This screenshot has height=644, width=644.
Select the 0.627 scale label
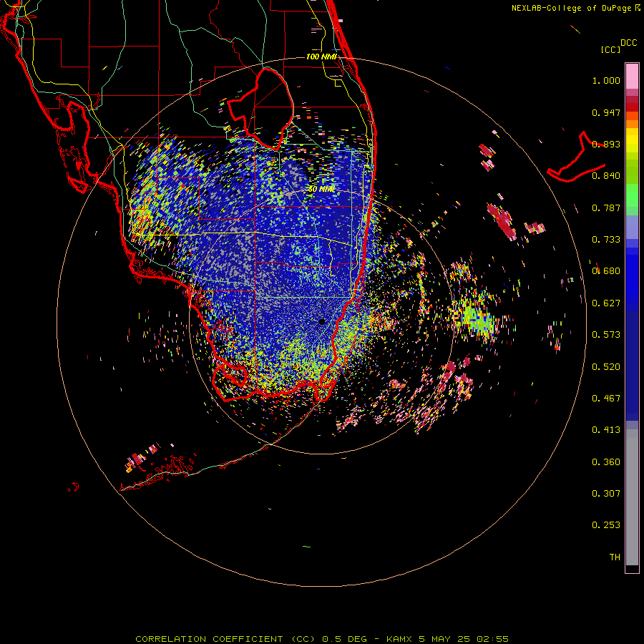pos(606,303)
